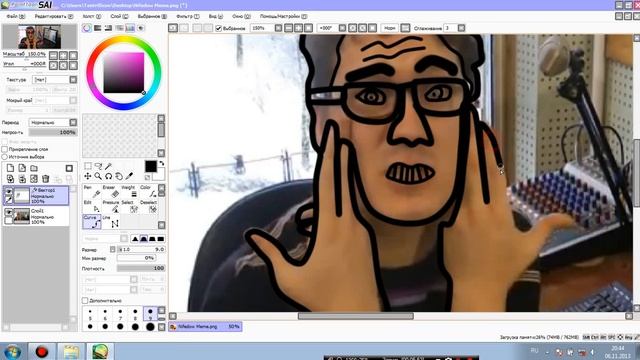Swap foreground and background colors
The height and width of the screenshot is (360, 640).
pyautogui.click(x=162, y=163)
